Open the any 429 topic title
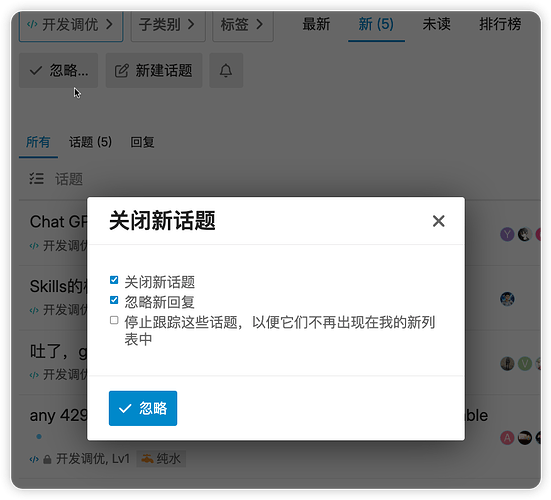Screen dimensions: 551x500 [x=58, y=416]
